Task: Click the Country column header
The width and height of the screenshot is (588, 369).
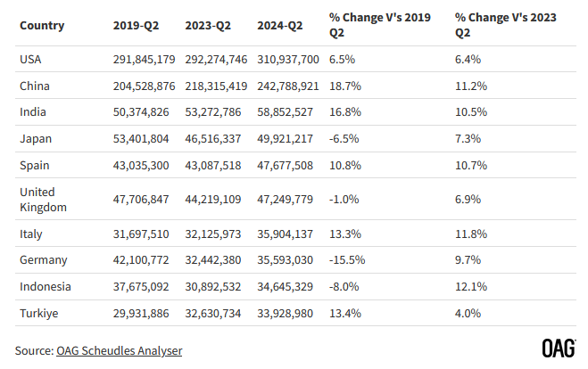Action: point(42,25)
